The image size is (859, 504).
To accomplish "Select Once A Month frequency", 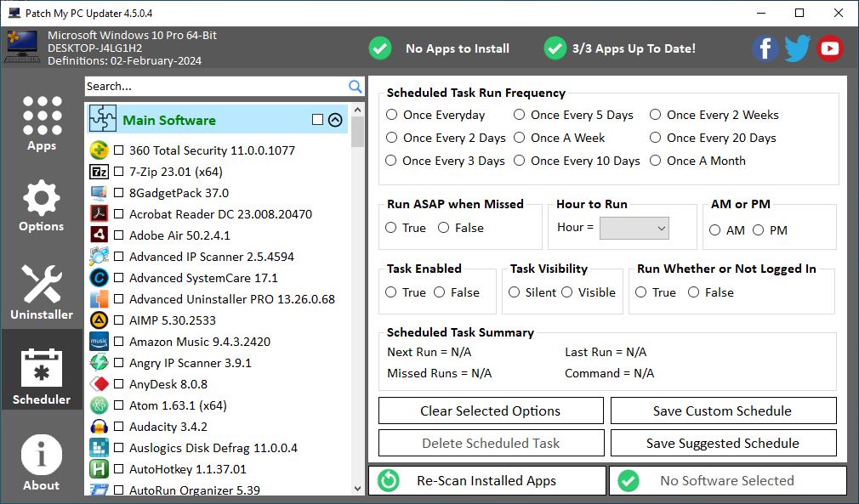I will click(x=655, y=161).
